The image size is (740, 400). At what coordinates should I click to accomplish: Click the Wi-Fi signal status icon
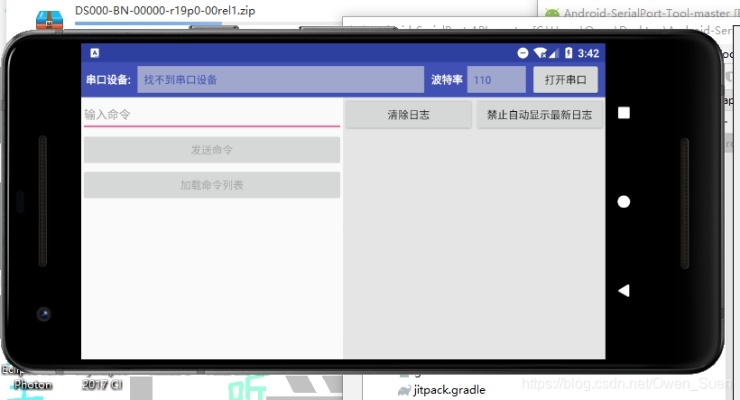pos(540,53)
